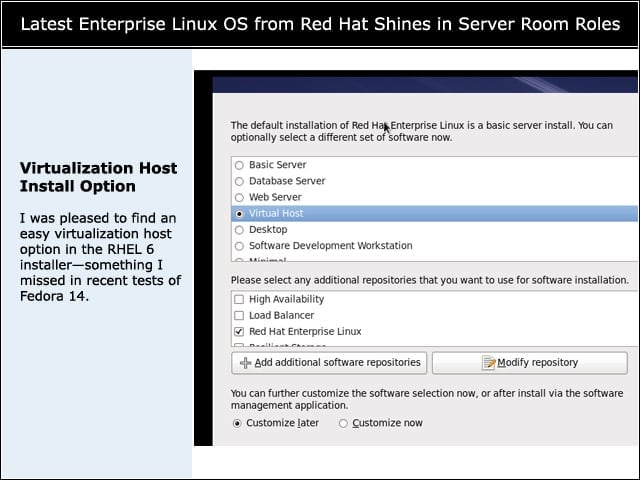Click the 'default installation of Red Hat' paragraph

point(422,131)
